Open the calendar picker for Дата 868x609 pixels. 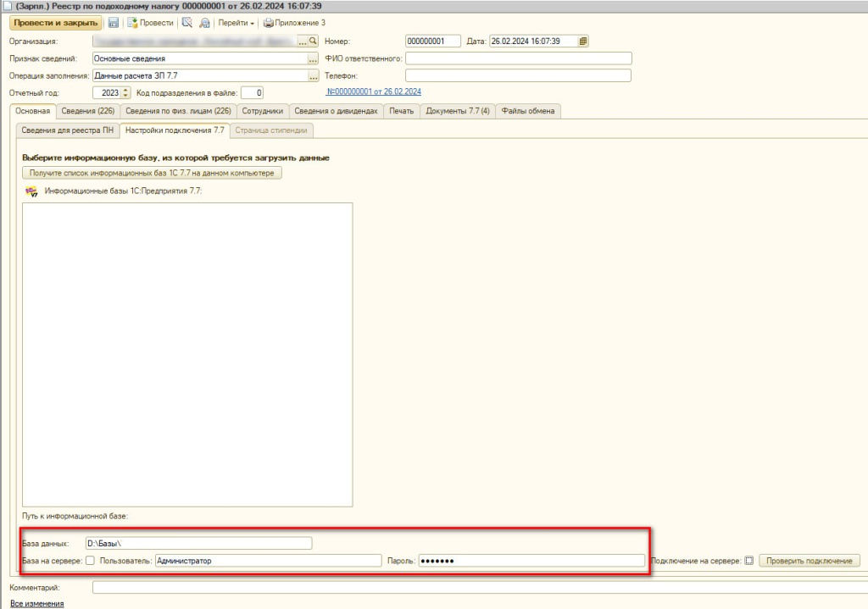point(583,41)
